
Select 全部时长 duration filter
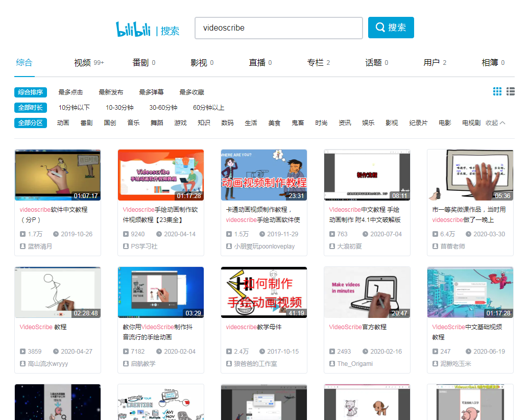click(x=30, y=108)
